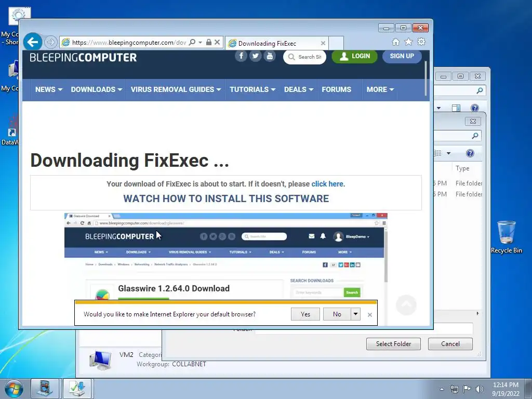Expand the NEWS menu
Screen dimensions: 532x399
[x=48, y=89]
